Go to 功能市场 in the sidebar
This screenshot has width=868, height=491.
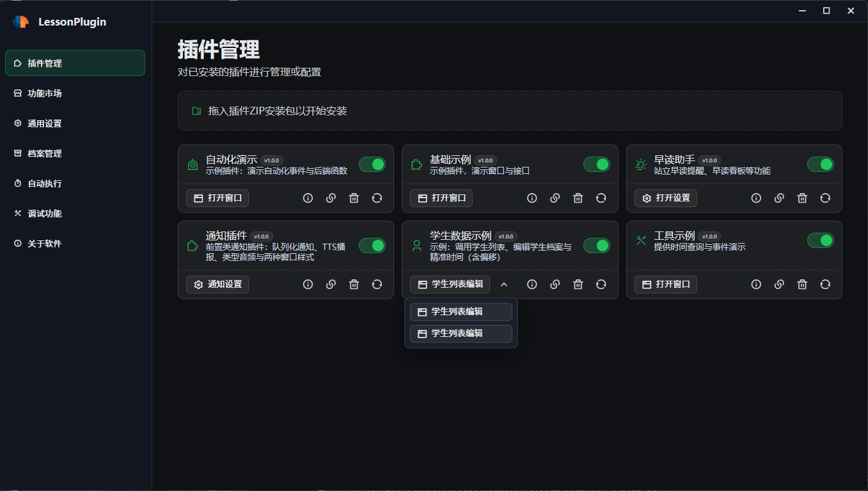(45, 93)
